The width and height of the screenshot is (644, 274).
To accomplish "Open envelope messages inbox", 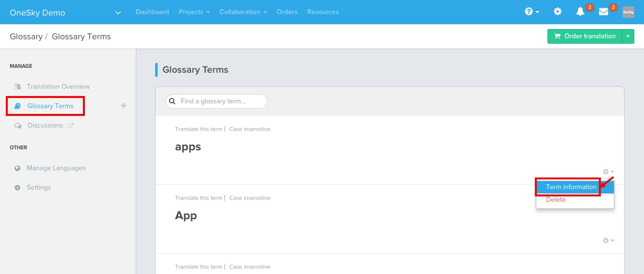I will 603,12.
